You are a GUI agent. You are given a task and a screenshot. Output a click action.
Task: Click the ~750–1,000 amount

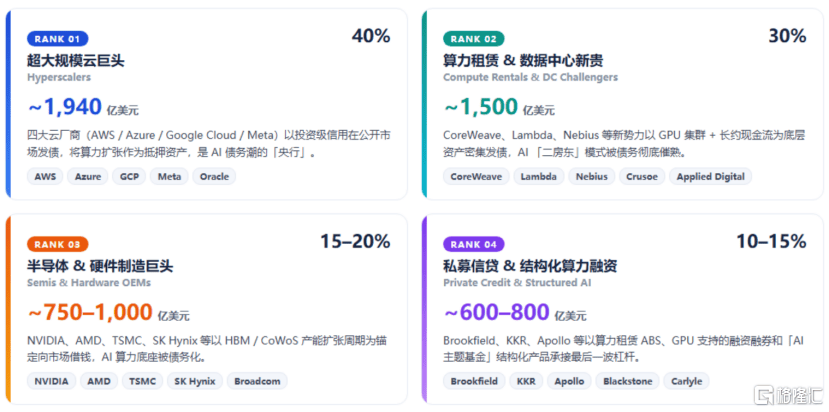coord(90,313)
